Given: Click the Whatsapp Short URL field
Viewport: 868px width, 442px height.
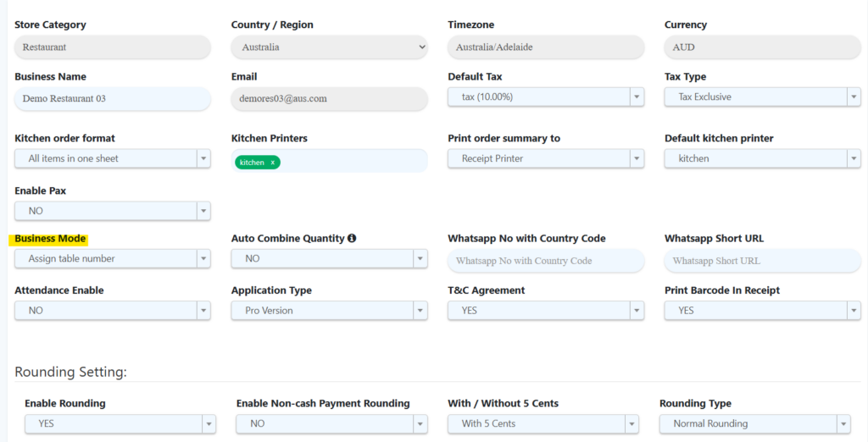Looking at the screenshot, I should click(x=762, y=261).
